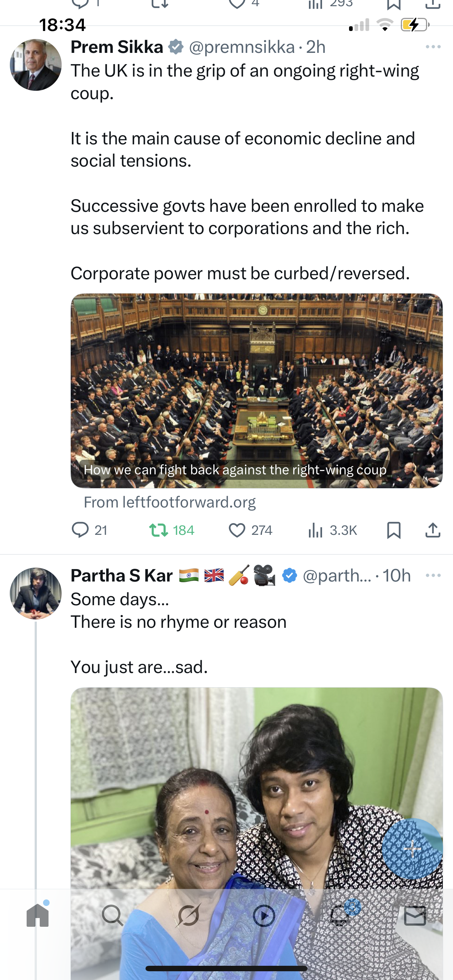Open Notifications bell

(340, 915)
